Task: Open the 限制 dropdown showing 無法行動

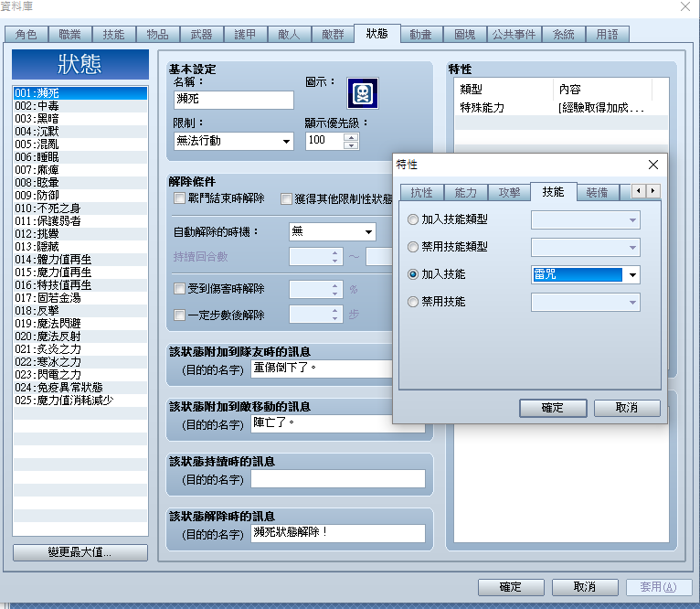Action: [233, 141]
